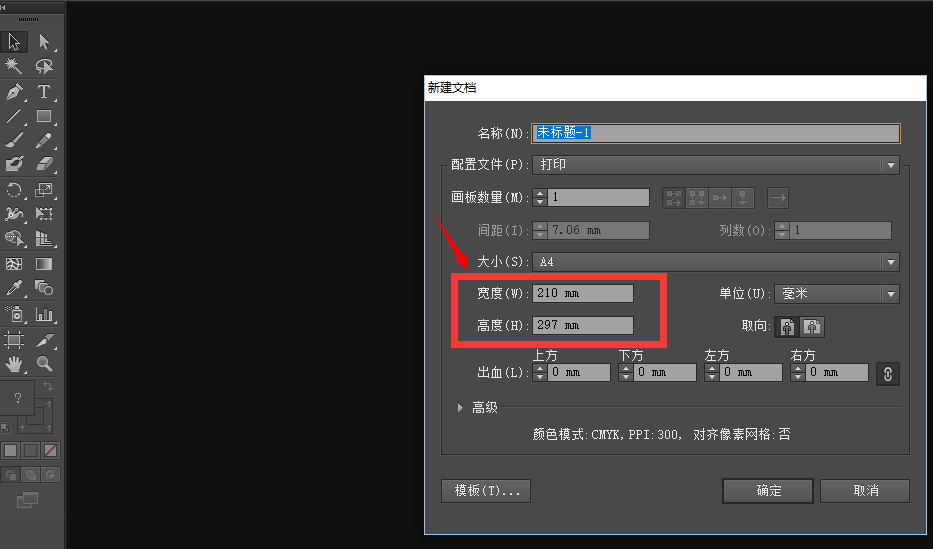Adjust the right bleed (右方) stepper
Screen dimensions: 933x549
click(x=798, y=372)
